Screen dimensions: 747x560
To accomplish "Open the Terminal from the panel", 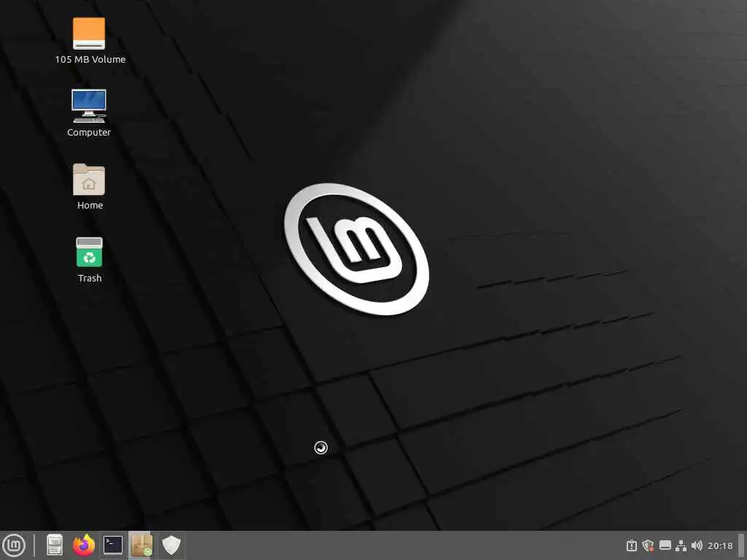I will click(113, 545).
